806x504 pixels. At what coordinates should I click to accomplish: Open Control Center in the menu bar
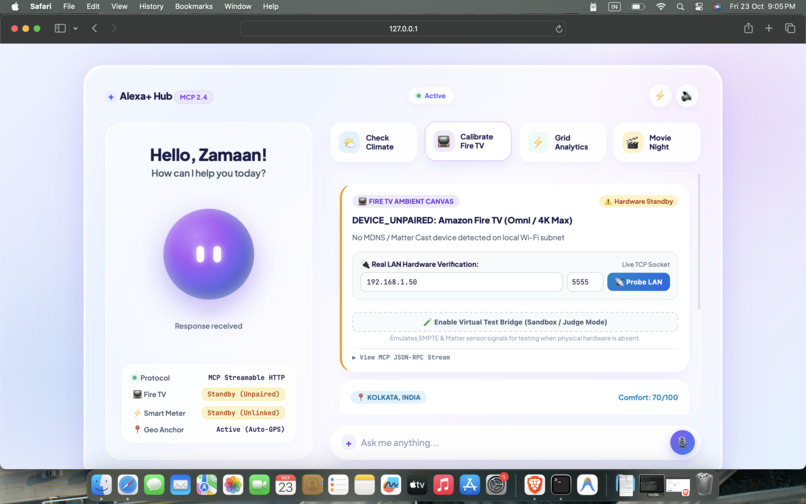(x=699, y=7)
